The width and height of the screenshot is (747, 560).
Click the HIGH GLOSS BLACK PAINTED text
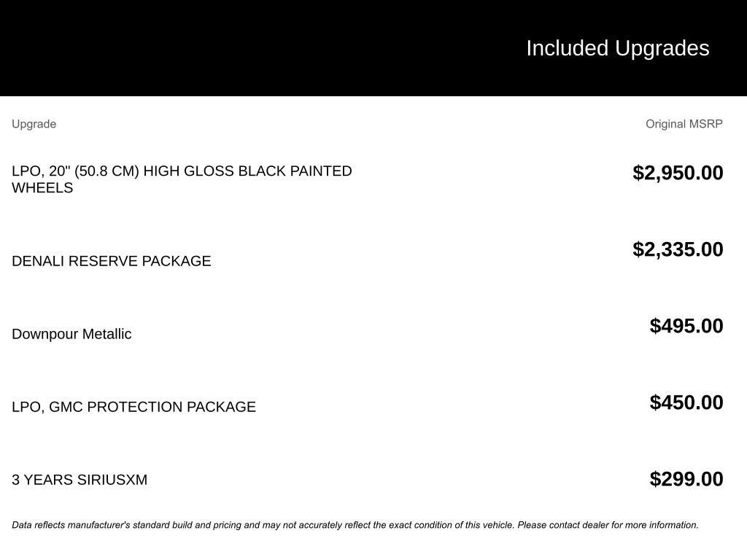click(247, 171)
